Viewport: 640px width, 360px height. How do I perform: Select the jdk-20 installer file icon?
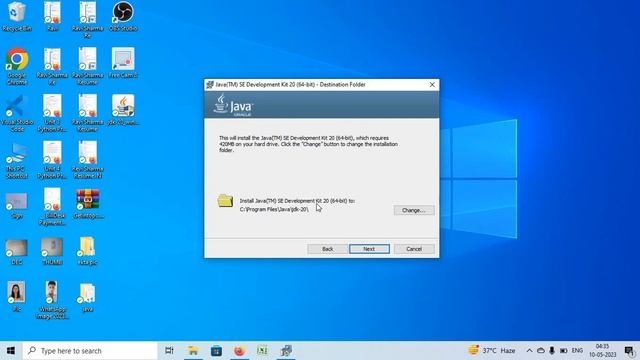123,110
